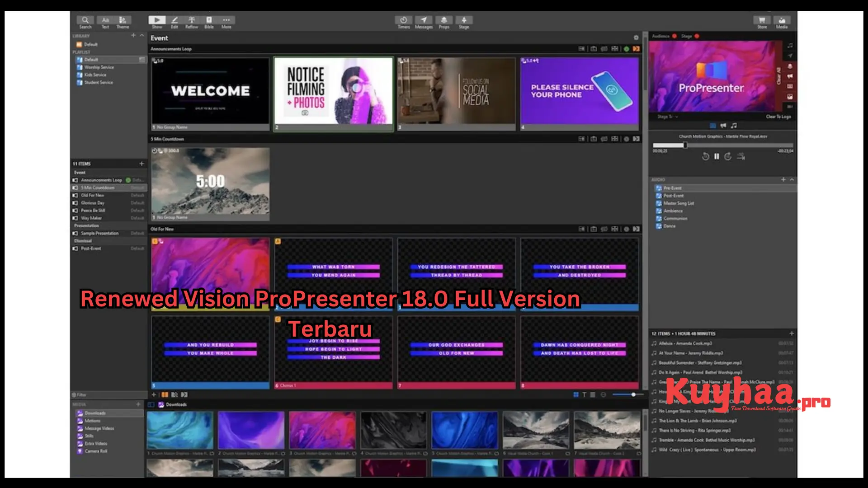Adjust the slide thumbnail size slider
868x488 pixels.
coord(629,395)
